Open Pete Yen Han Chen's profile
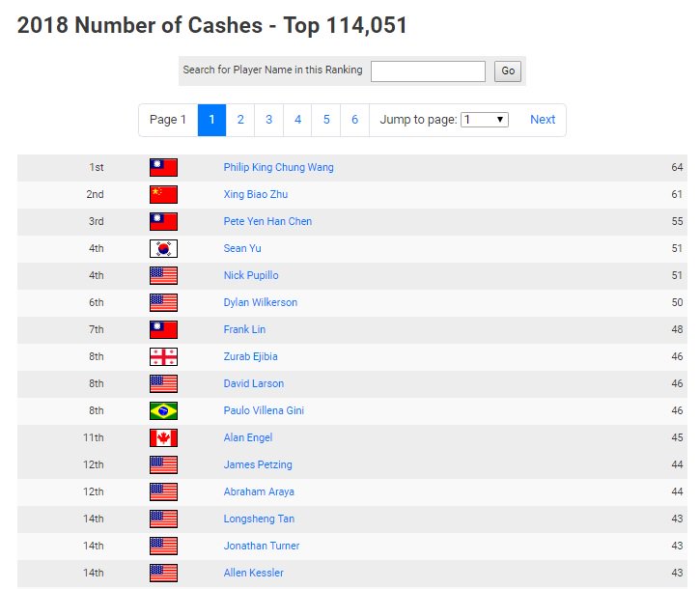 [267, 221]
